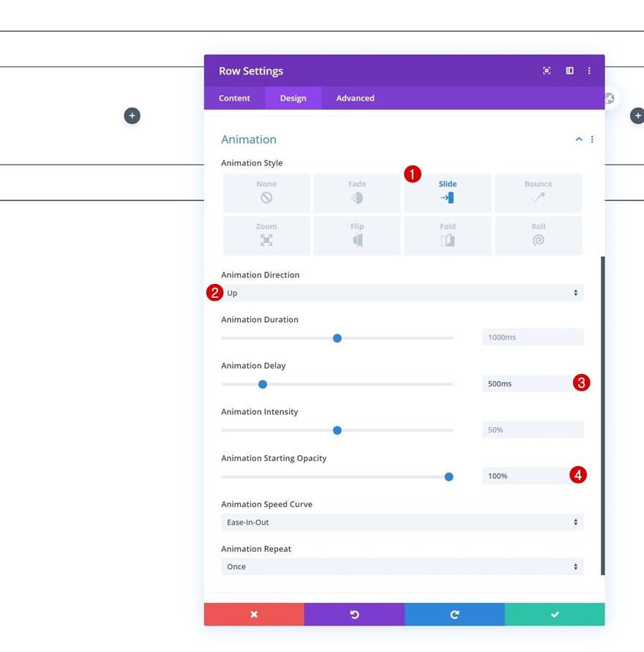Select the Fold animation style
This screenshot has width=644, height=652.
[448, 236]
